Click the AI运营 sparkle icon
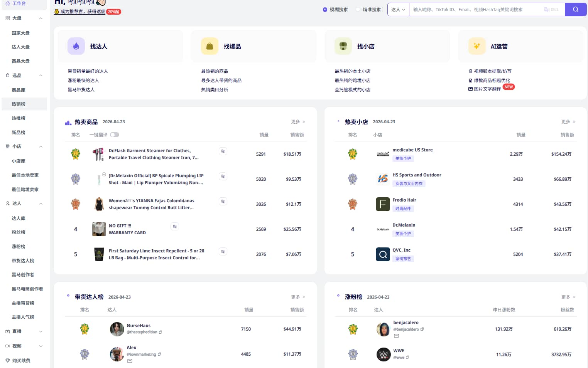This screenshot has height=368, width=588. click(476, 46)
